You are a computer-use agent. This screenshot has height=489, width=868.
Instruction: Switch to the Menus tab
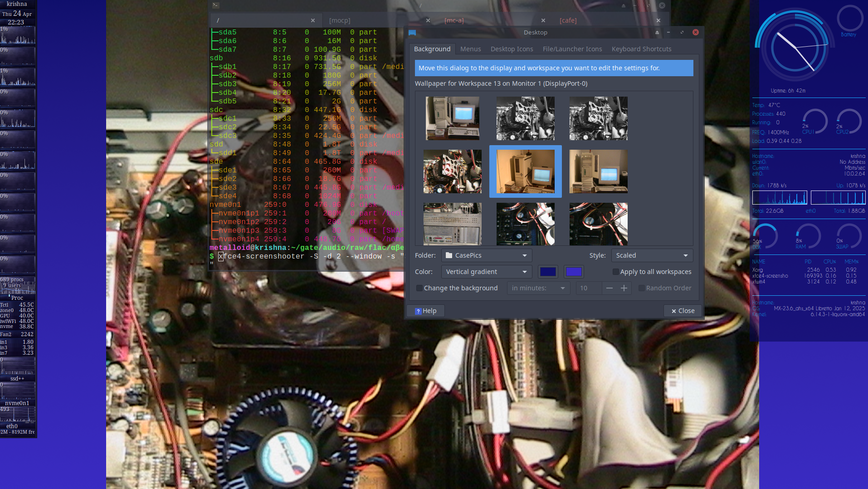[x=470, y=49]
